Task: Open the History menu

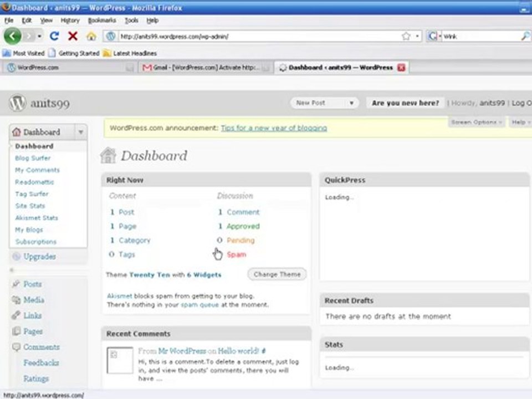Action: [70, 21]
